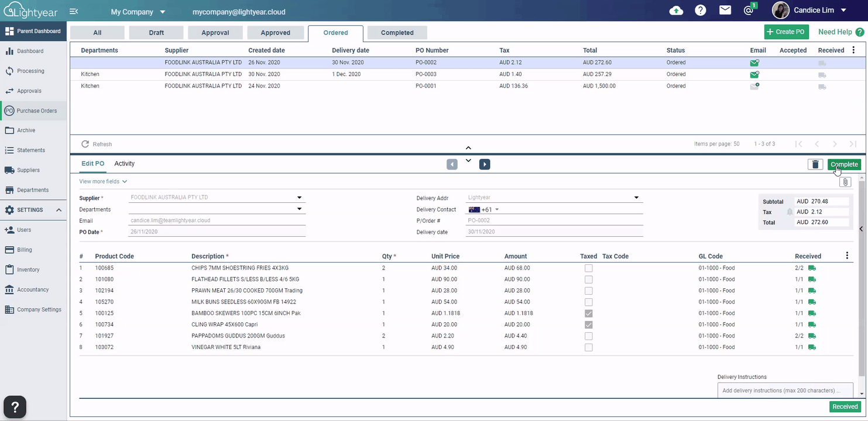
Task: Click the green Complete button
Action: [844, 165]
